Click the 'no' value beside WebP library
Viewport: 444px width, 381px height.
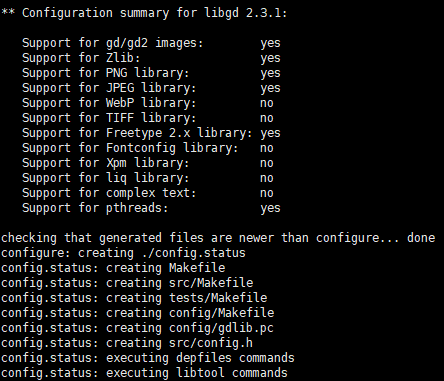pos(267,103)
